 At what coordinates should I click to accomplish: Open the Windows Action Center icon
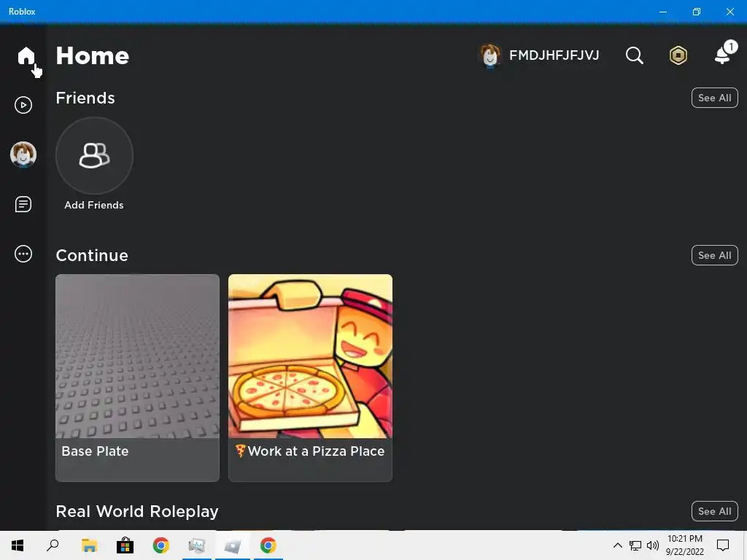[723, 545]
